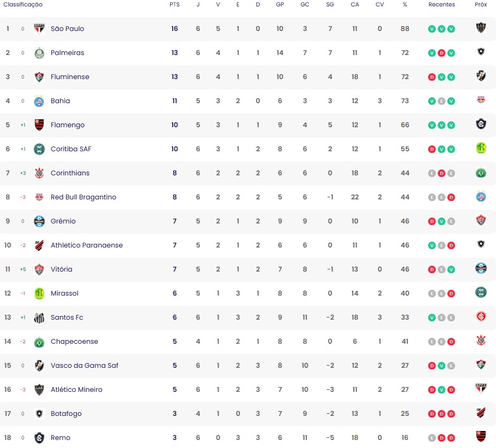Viewport: 496px width, 448px height.
Task: Select the Recentes column header
Action: [x=441, y=4]
